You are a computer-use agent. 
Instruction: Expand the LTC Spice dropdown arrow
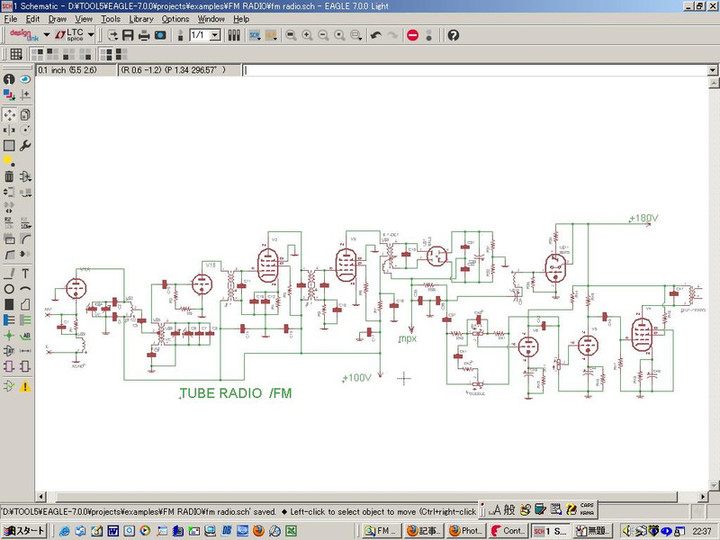click(x=92, y=35)
